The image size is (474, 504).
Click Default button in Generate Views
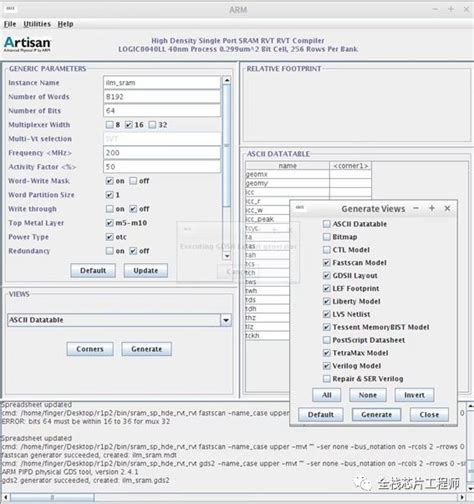[x=321, y=415]
